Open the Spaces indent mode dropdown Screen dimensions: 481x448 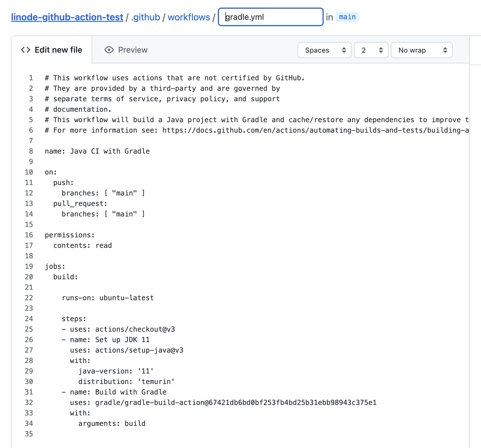325,50
